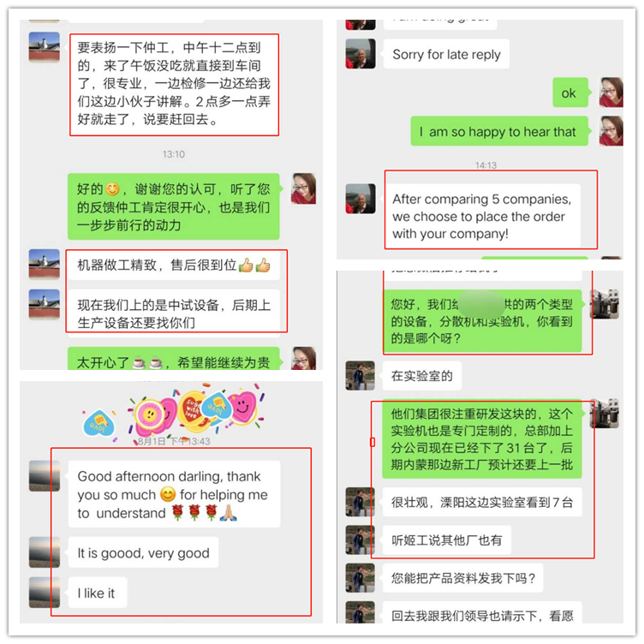644x644 pixels.
Task: Tap avatar beside '好的，谢谢您的认可' green bubble
Action: pyautogui.click(x=303, y=188)
